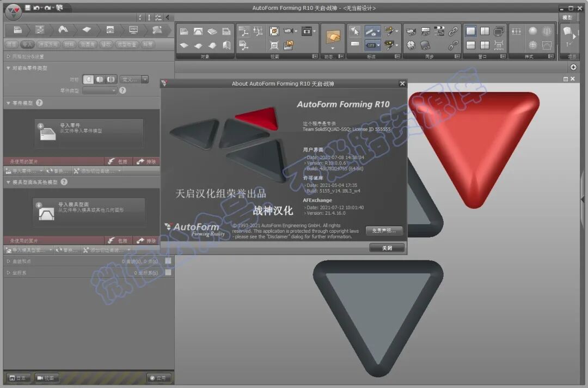The width and height of the screenshot is (588, 388).
Task: Open the AutoForm application menu orb
Action: coord(14,12)
